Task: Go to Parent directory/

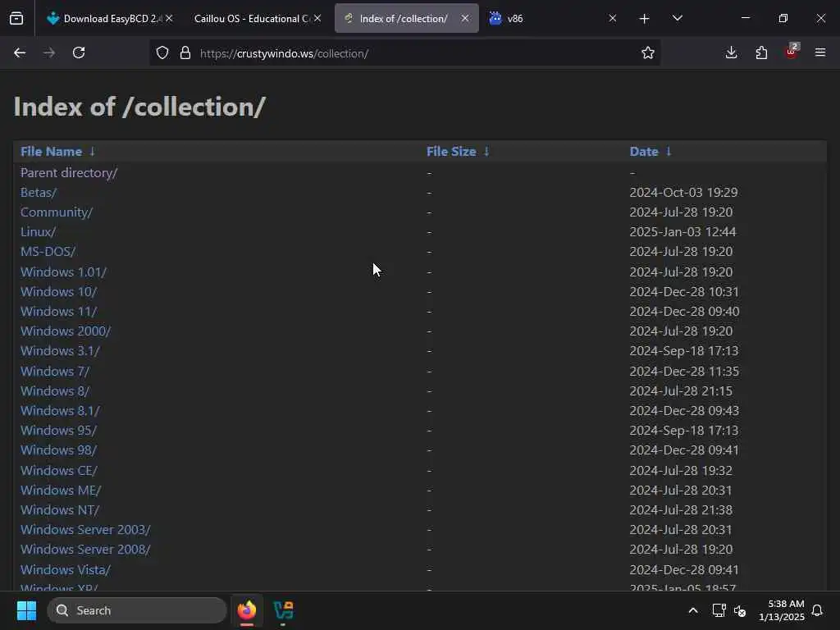Action: tap(69, 172)
